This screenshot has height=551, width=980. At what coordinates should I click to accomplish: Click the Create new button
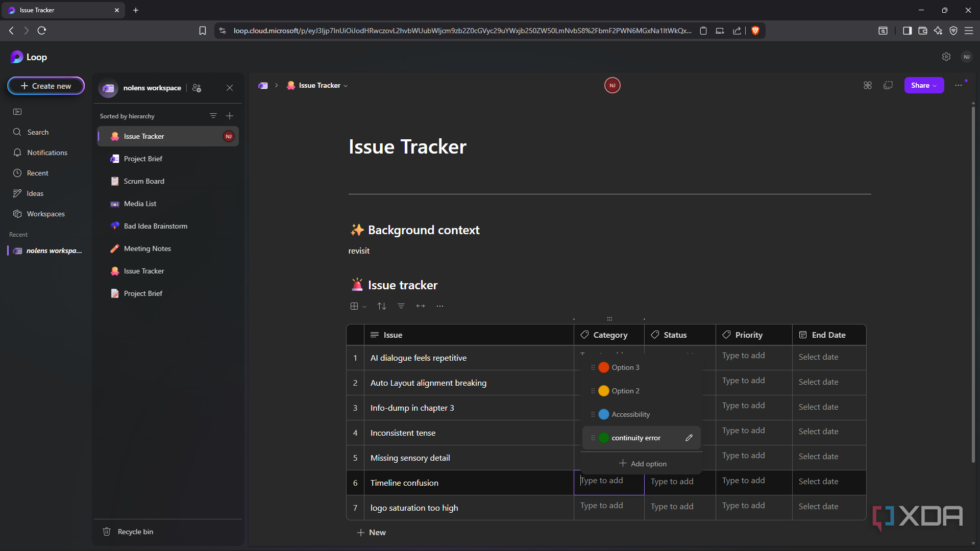pyautogui.click(x=46, y=86)
